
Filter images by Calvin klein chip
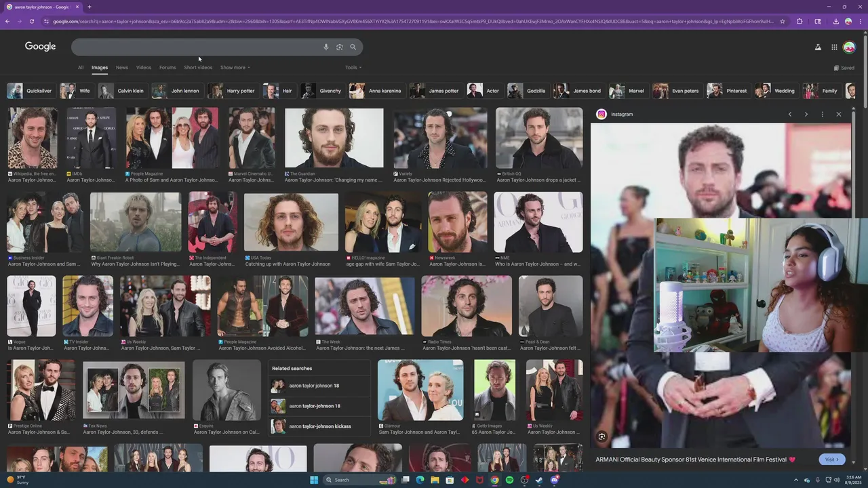123,91
